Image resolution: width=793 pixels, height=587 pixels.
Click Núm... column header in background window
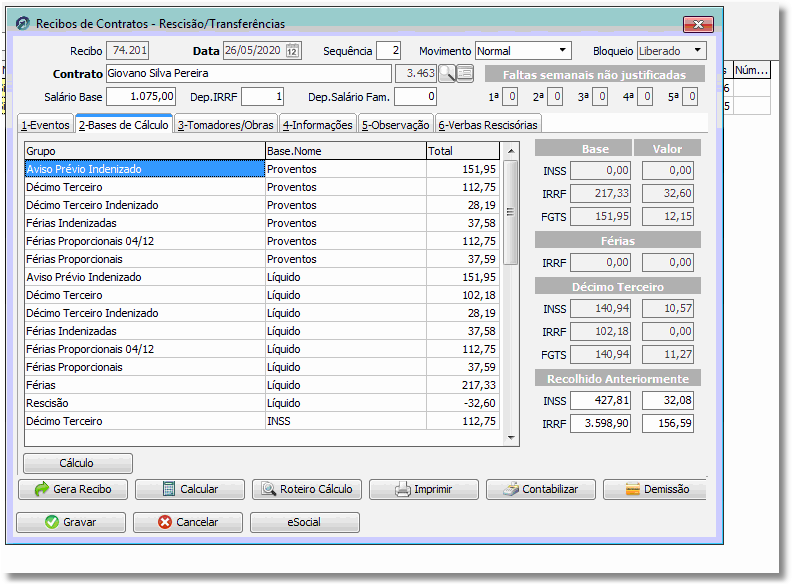pyautogui.click(x=752, y=70)
